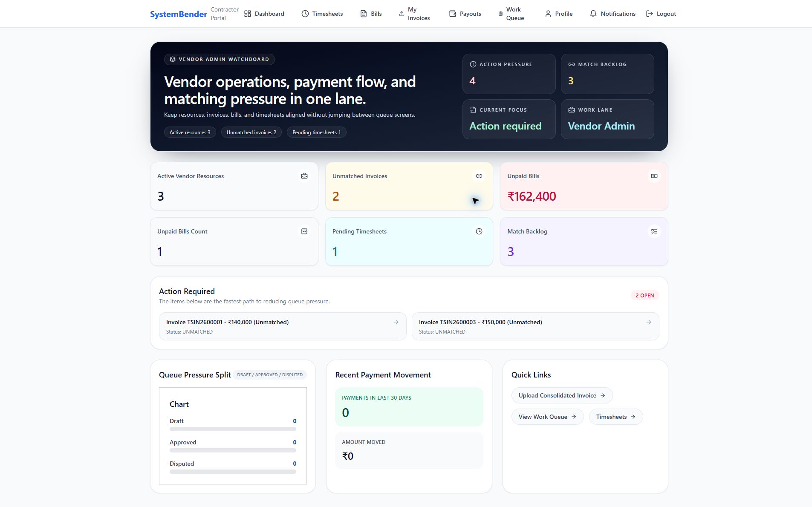The height and width of the screenshot is (507, 812).
Task: Open the Dashboard nav item
Action: point(264,14)
